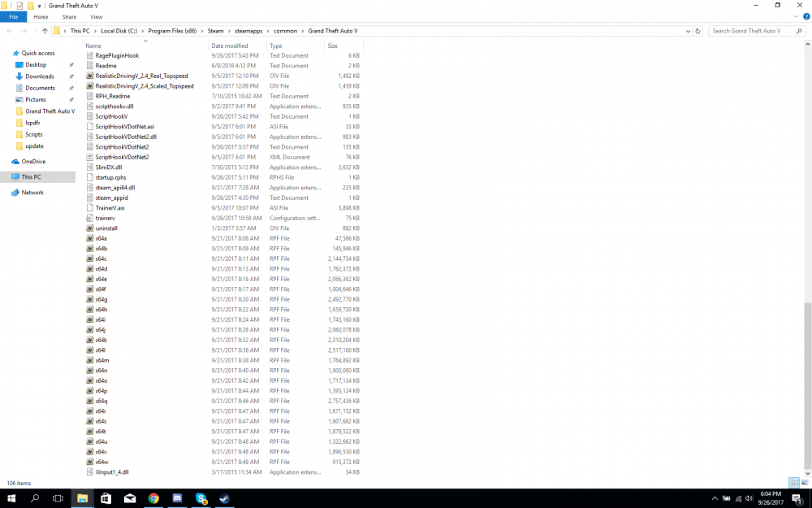Select Local Disk (C:) breadcrumb

pyautogui.click(x=119, y=31)
